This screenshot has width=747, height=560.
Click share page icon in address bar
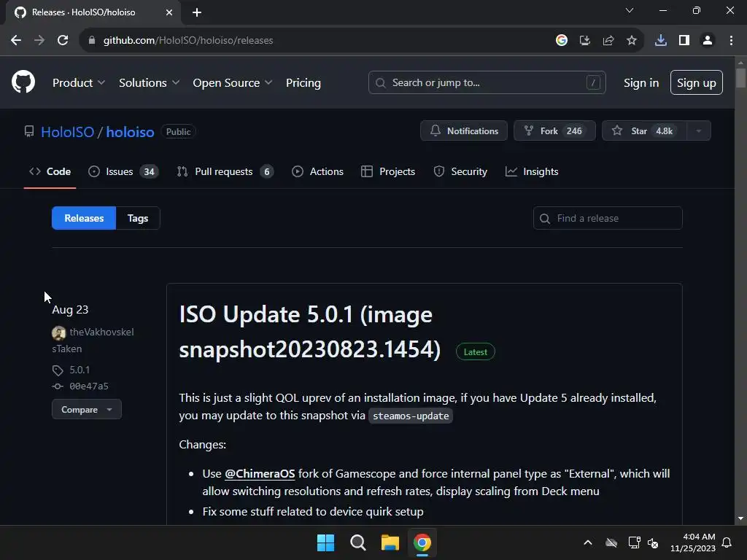(x=608, y=41)
